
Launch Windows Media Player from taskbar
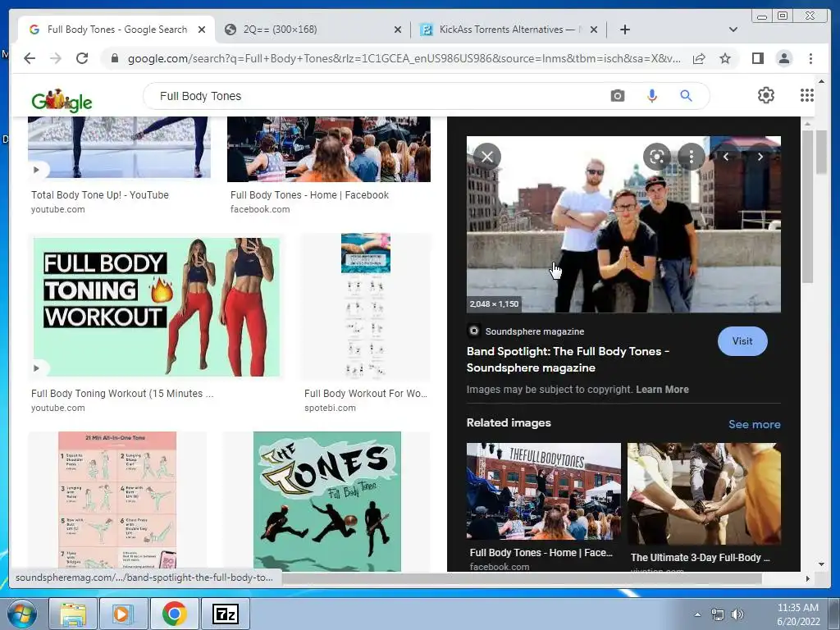click(123, 614)
